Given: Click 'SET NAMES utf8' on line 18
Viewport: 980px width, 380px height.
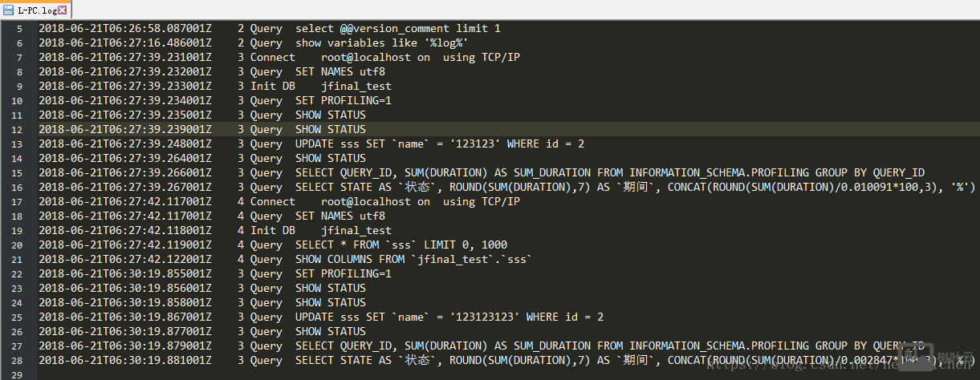Looking at the screenshot, I should pos(340,216).
